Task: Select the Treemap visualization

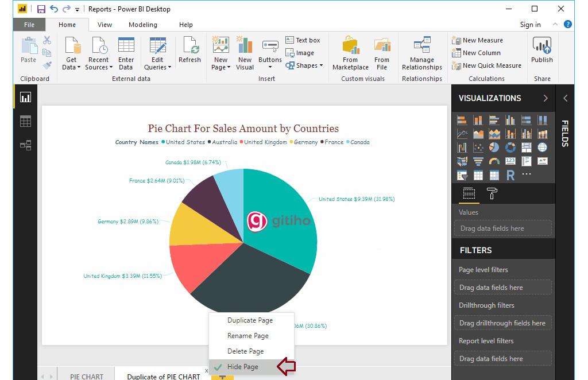Action: pos(527,148)
